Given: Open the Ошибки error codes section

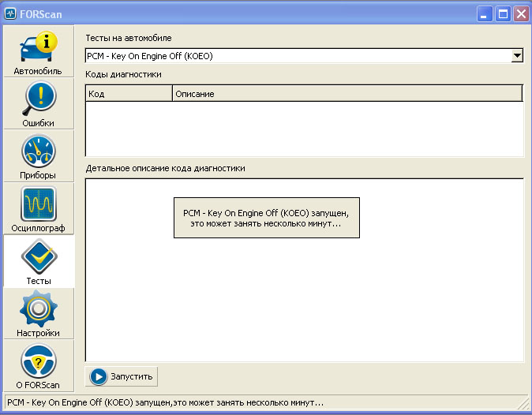Looking at the screenshot, I should point(39,103).
